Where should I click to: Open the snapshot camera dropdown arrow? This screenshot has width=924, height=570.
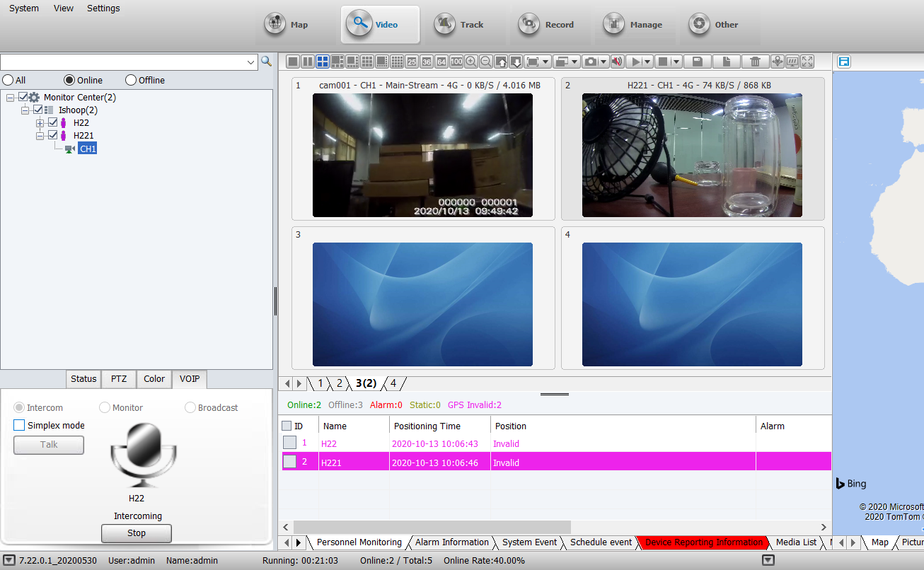point(604,62)
